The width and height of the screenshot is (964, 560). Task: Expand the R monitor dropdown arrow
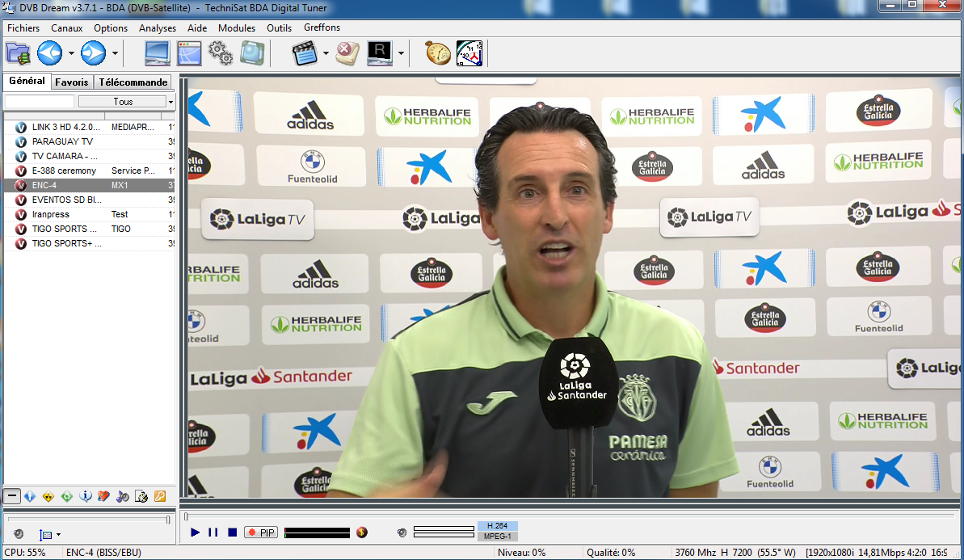[401, 53]
